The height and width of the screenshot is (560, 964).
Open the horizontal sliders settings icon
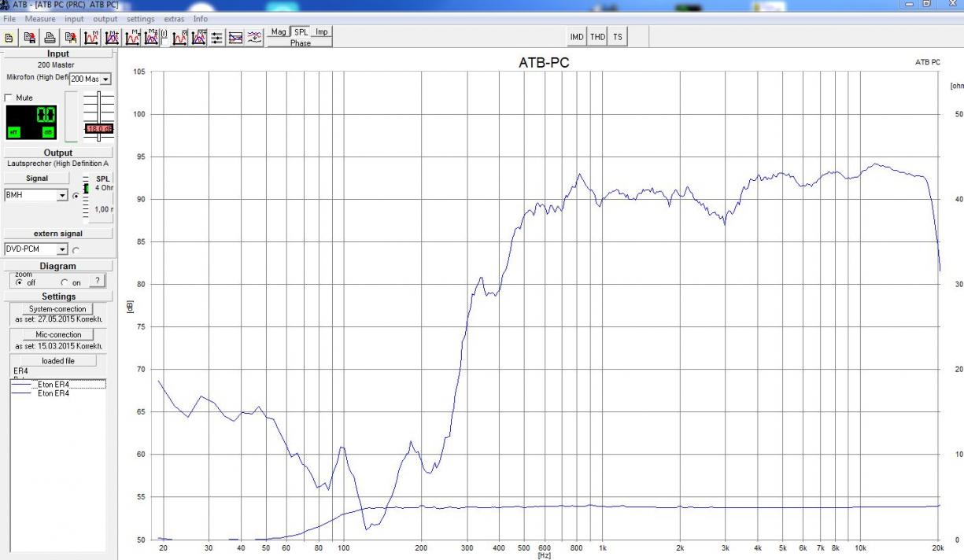(x=217, y=37)
